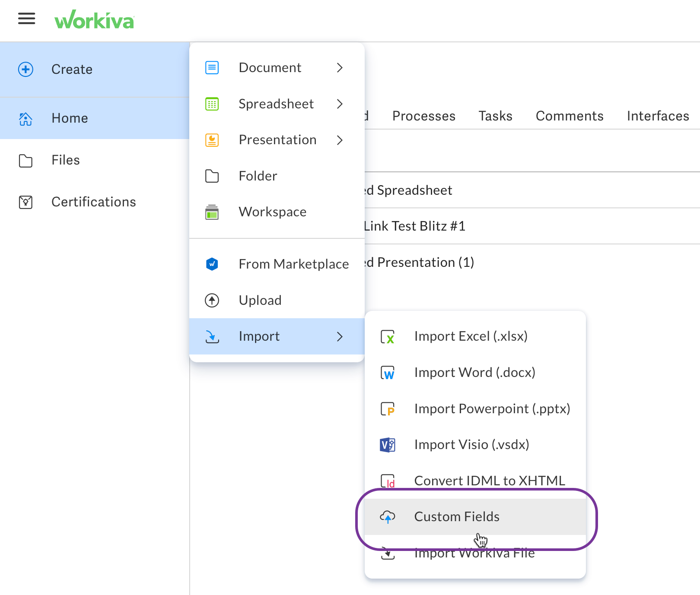Choose Import Powerpoint (.pptx)
The image size is (700, 595).
[475, 408]
